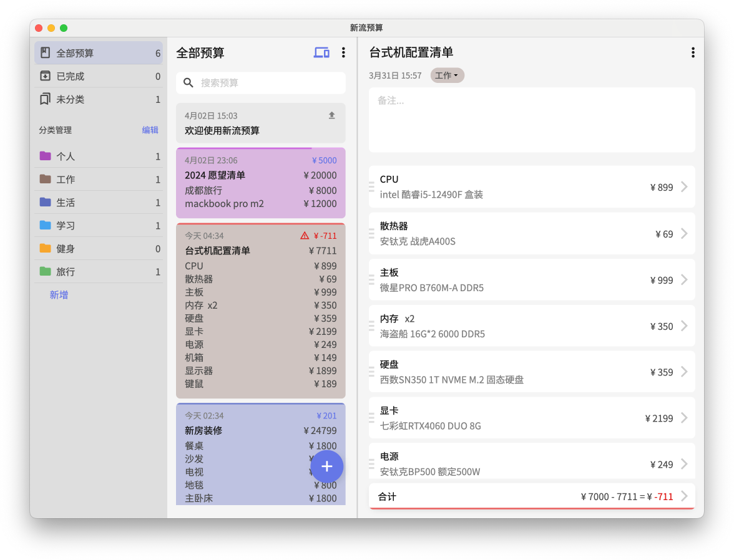Click the 搜索预算 search field
734x560 pixels.
[x=261, y=83]
